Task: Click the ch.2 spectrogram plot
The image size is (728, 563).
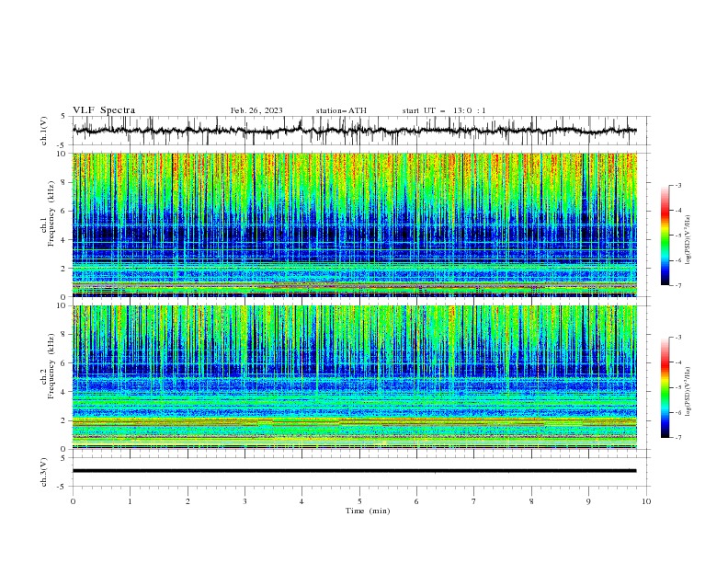Action: [355, 377]
